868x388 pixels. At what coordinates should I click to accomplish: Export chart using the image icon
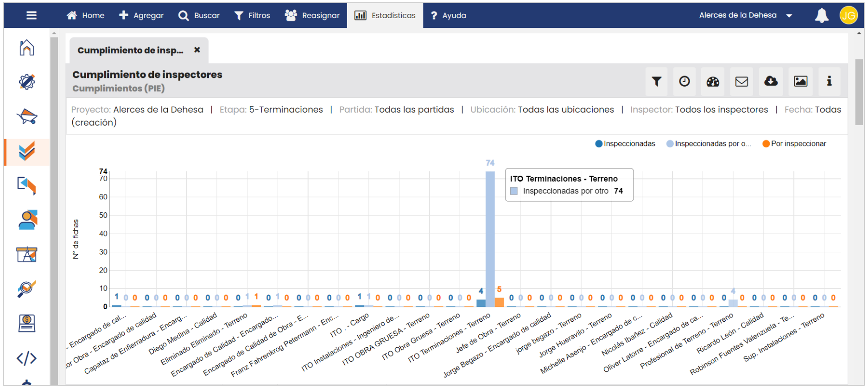(x=800, y=82)
